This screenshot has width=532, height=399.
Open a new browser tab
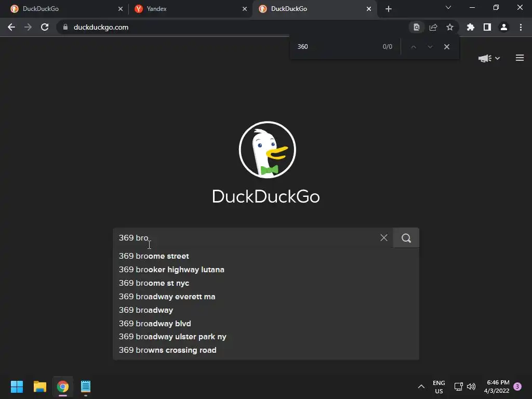389,9
